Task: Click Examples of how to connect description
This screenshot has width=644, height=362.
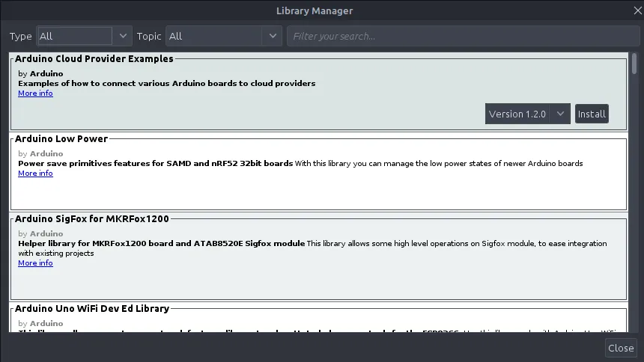Action: click(x=167, y=83)
